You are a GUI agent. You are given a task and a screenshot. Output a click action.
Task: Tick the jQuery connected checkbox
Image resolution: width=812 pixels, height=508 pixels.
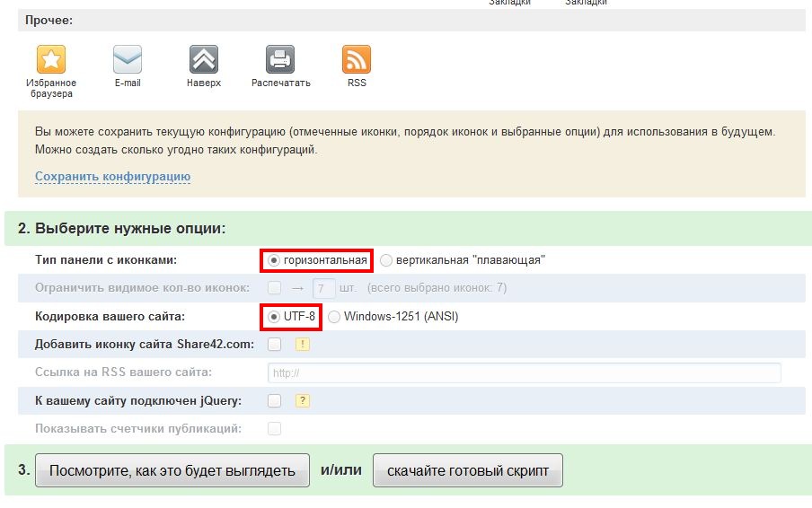(275, 400)
